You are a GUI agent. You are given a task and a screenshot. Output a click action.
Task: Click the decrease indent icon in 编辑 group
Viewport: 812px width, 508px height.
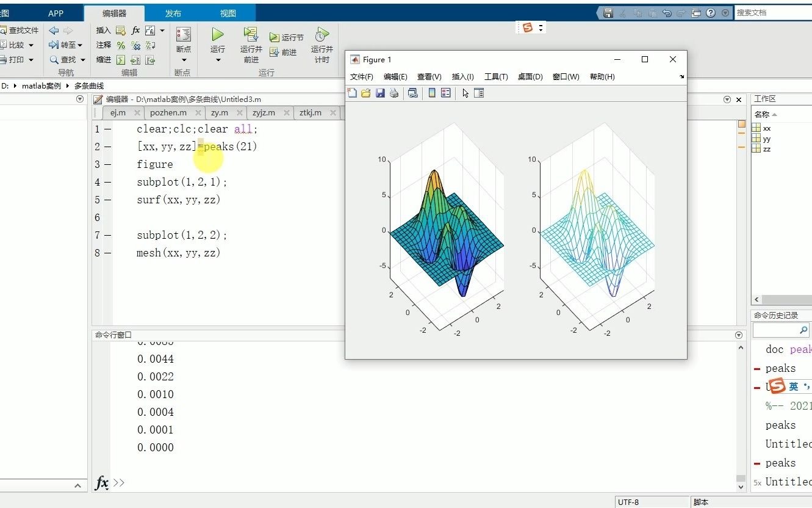tap(150, 60)
